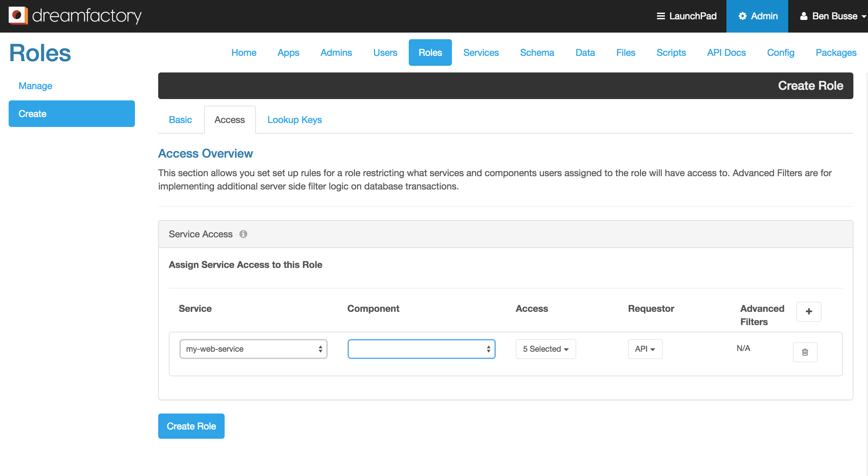
Task: Open the API Docs section
Action: click(726, 53)
